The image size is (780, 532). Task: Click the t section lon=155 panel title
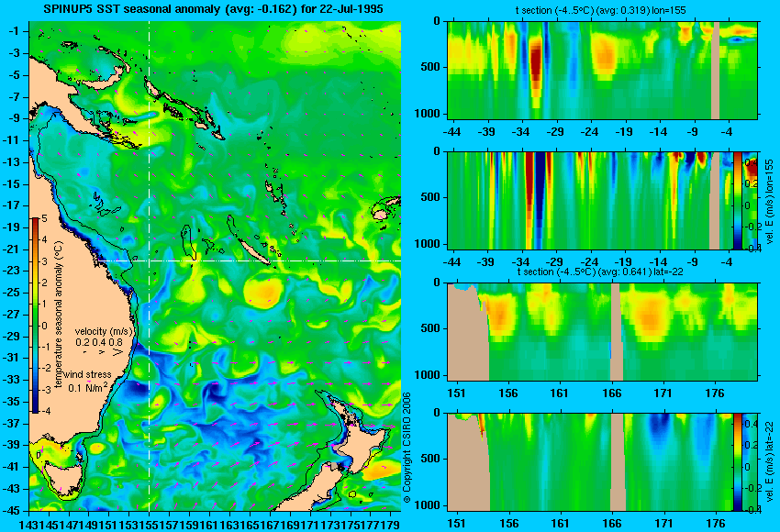coord(600,10)
